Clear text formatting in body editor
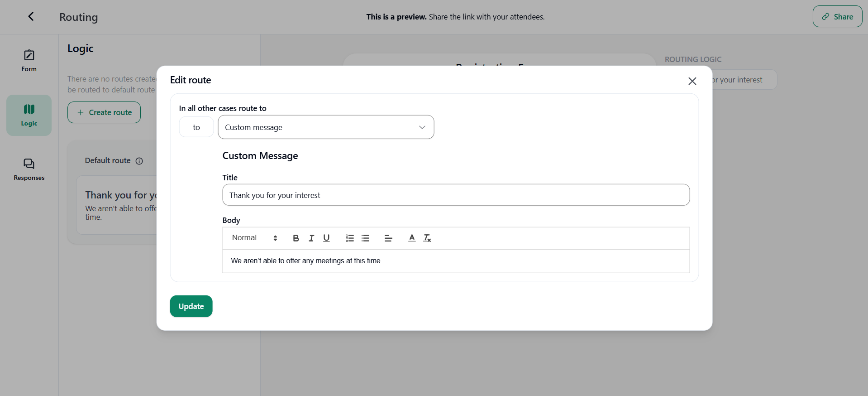Image resolution: width=868 pixels, height=396 pixels. [x=427, y=238]
